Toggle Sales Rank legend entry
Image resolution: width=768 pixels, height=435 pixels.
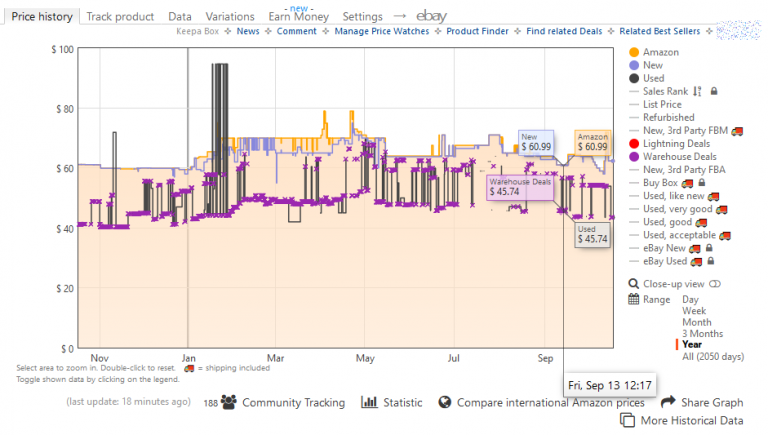tap(665, 91)
